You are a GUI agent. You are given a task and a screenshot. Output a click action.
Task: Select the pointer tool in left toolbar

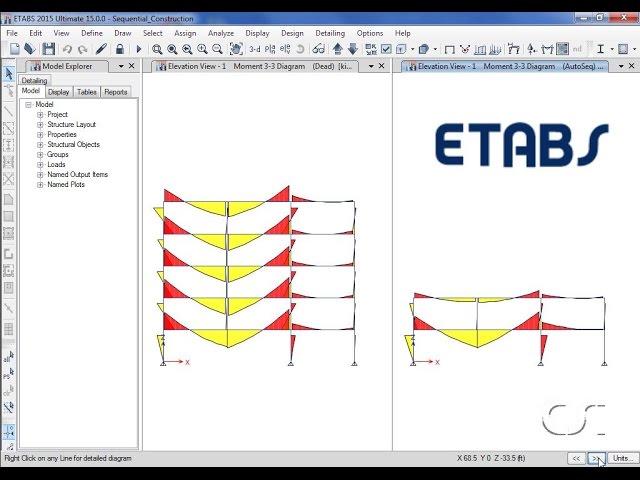click(9, 74)
